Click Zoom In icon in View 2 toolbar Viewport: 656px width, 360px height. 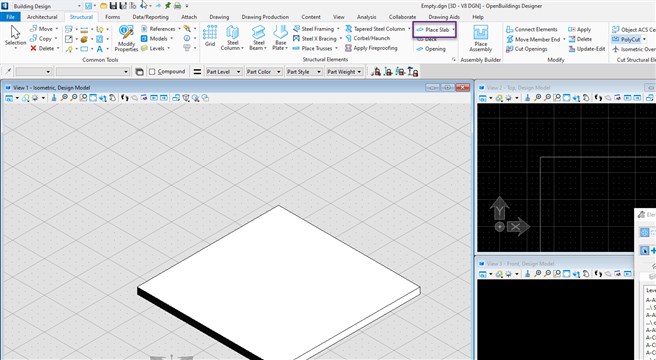click(538, 98)
